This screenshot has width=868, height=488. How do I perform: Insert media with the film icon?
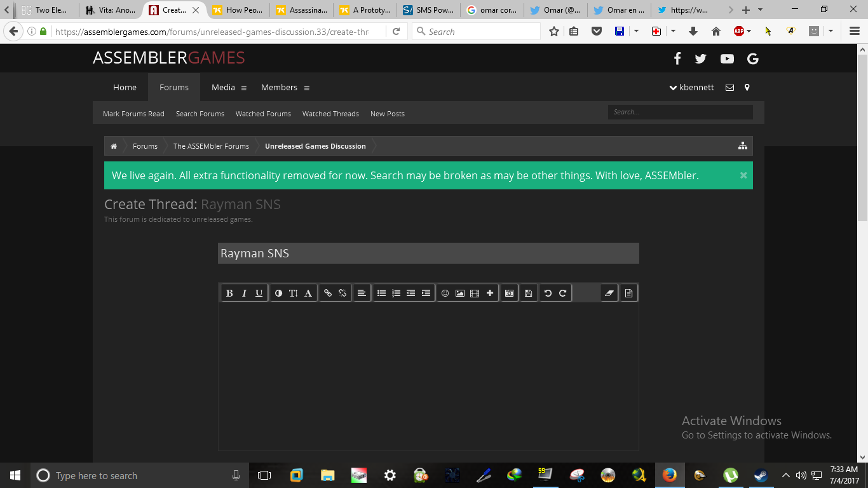[x=474, y=293]
